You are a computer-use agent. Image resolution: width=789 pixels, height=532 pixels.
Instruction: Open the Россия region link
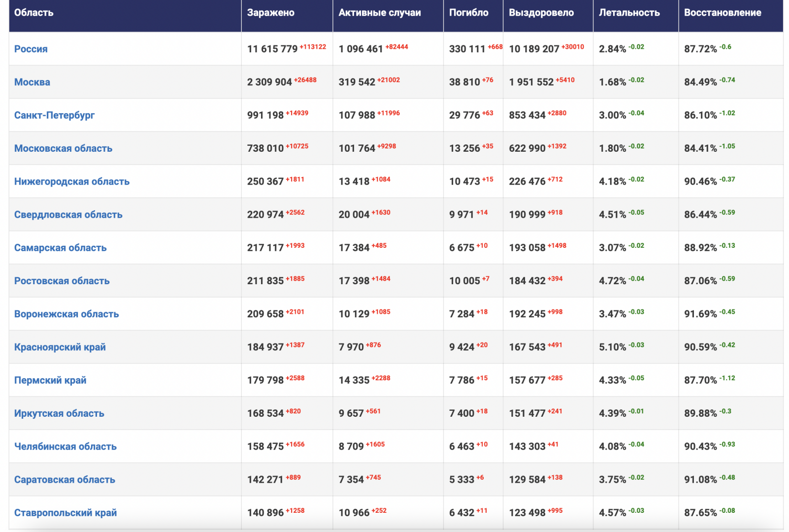tap(31, 49)
